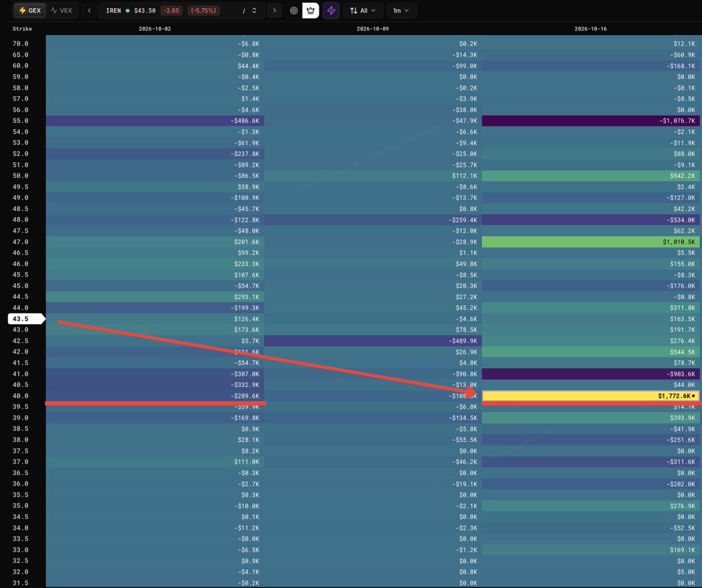702x588 pixels.
Task: Click the 43.5 current price marker
Action: point(26,319)
